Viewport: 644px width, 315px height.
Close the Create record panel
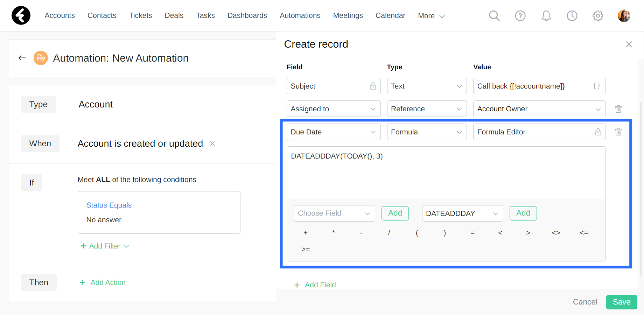(x=629, y=44)
